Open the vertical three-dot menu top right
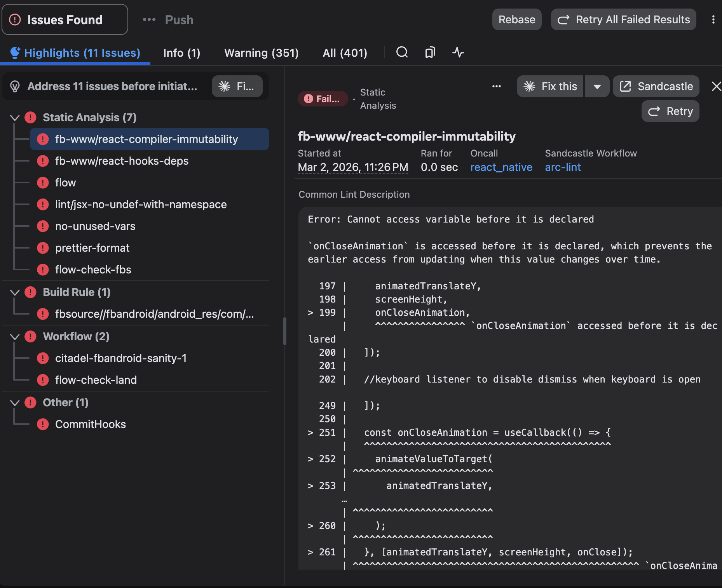The height and width of the screenshot is (588, 722). pyautogui.click(x=713, y=19)
